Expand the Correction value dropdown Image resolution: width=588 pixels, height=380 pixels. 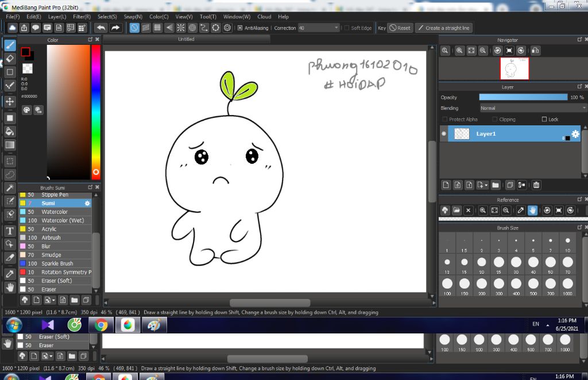tap(336, 28)
